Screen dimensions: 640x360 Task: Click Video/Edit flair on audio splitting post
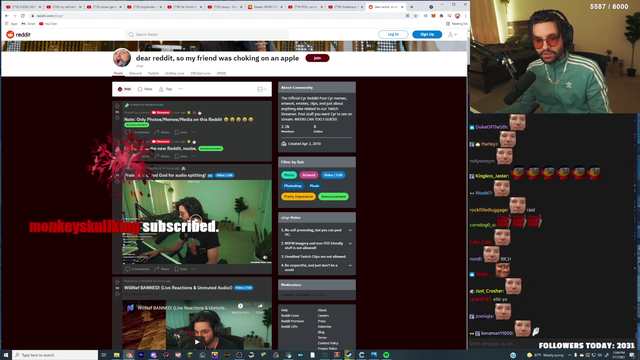[x=224, y=176]
